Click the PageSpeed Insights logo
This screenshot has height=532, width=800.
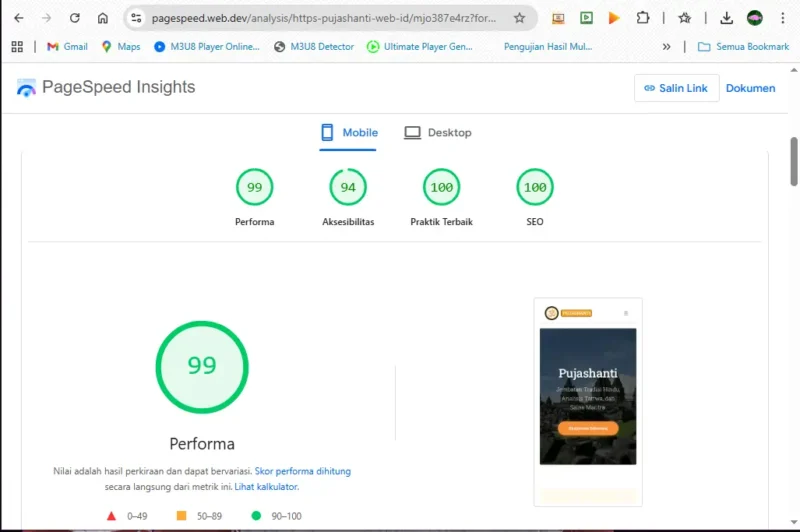(x=26, y=88)
